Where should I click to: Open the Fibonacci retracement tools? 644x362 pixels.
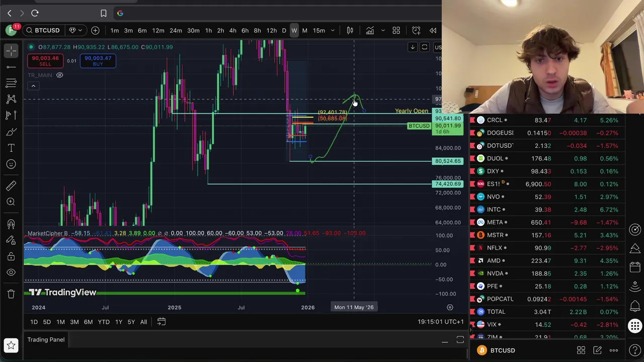(x=11, y=83)
